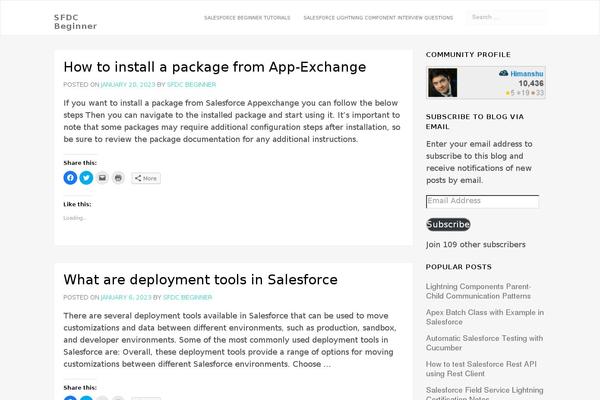Share the App-Exchange post on Facebook

click(x=70, y=178)
